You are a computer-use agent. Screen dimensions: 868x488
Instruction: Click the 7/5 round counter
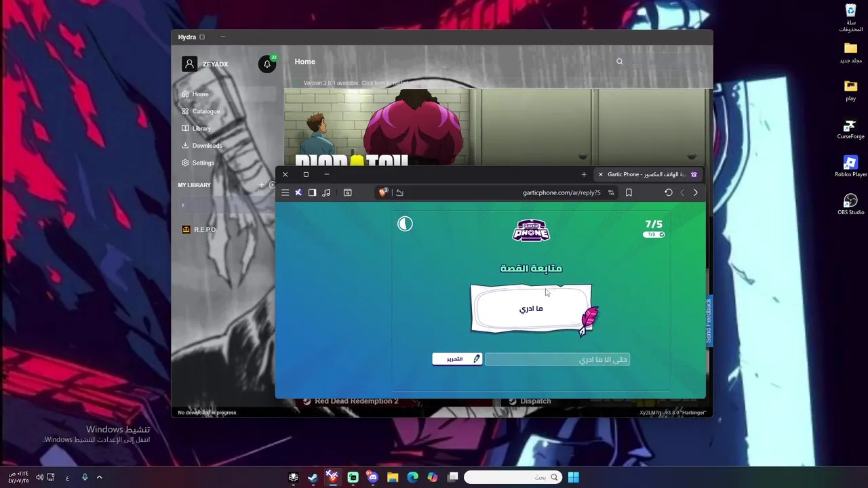point(654,224)
